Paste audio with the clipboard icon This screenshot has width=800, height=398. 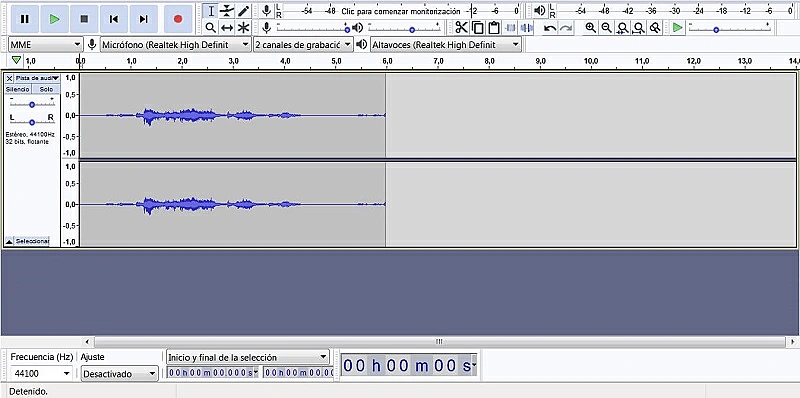point(494,28)
